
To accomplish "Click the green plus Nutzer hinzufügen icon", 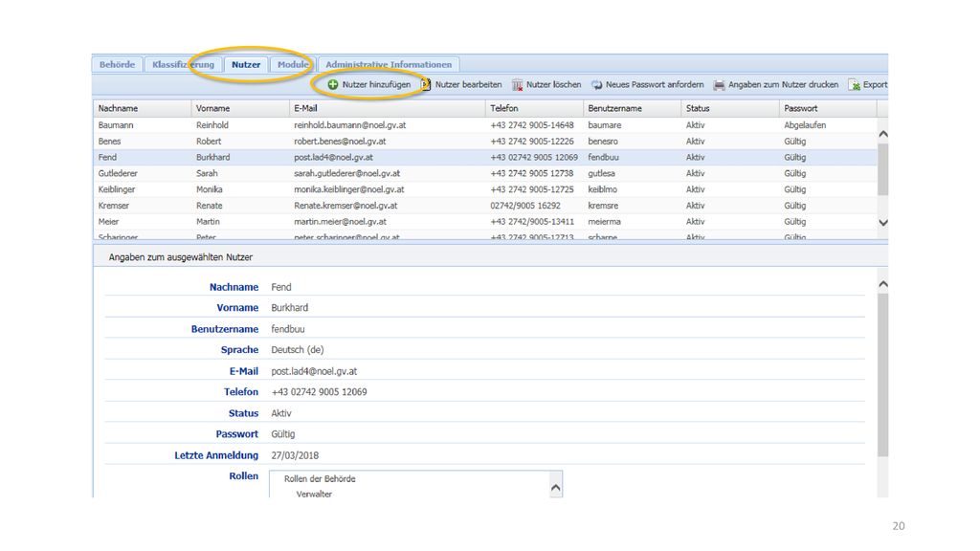I will [333, 84].
